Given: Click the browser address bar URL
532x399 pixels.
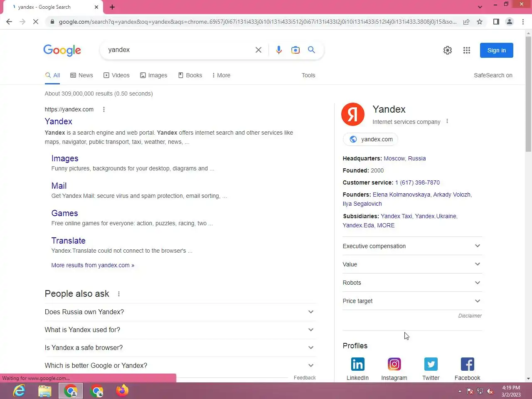Looking at the screenshot, I should point(258,22).
